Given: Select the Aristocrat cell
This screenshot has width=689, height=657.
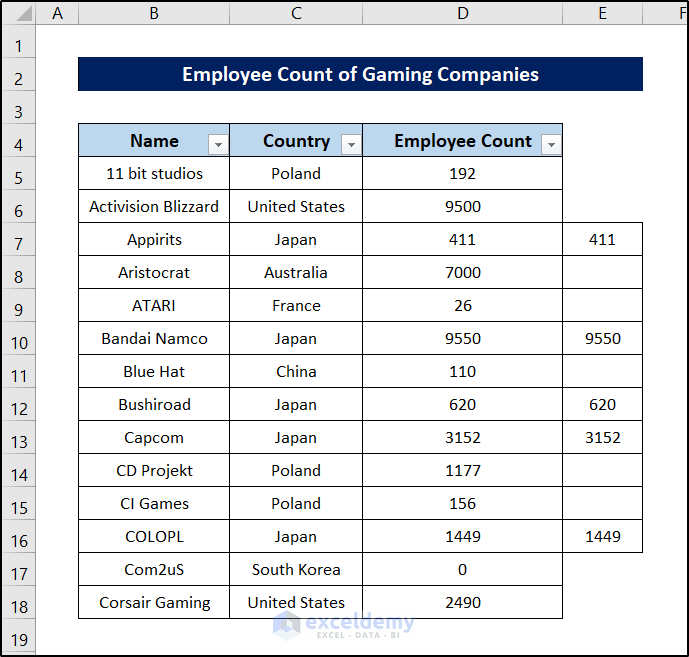Looking at the screenshot, I should [x=154, y=272].
